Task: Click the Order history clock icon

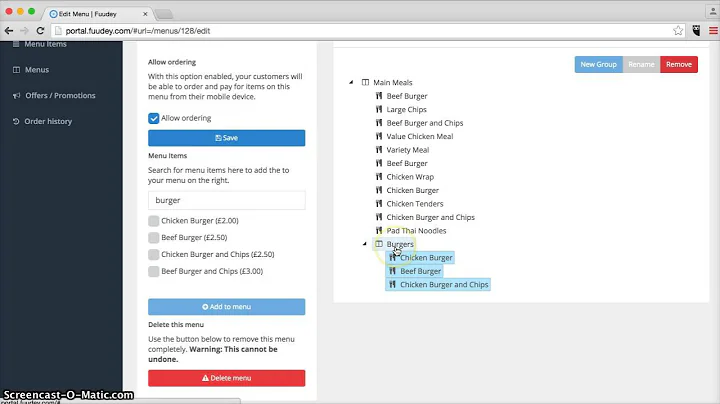Action: [16, 121]
